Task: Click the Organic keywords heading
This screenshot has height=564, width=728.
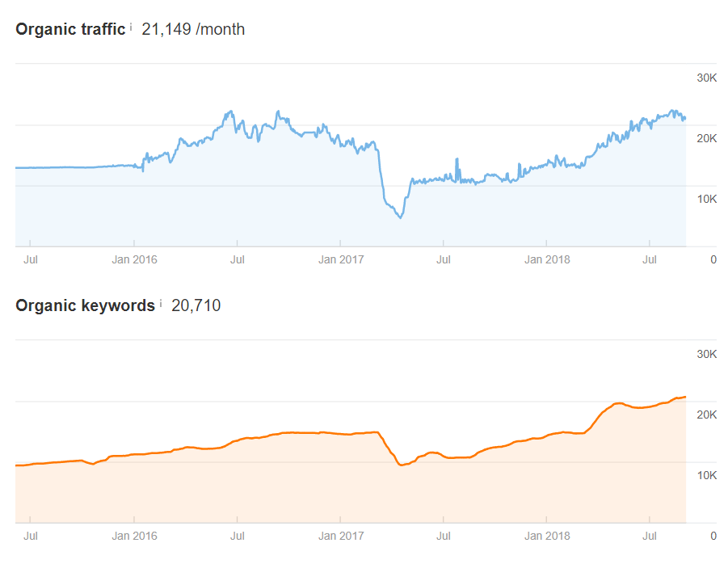Action: click(86, 305)
